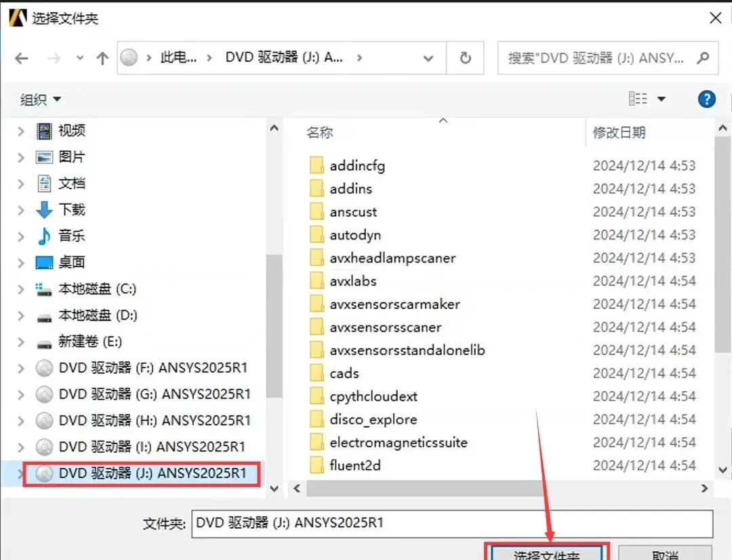Click the autodyn folder icon
This screenshot has height=560, width=732.
pos(317,235)
